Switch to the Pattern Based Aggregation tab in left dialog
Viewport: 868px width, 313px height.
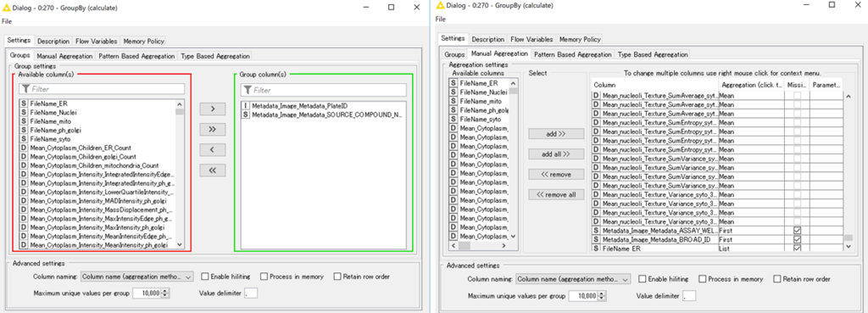[x=136, y=56]
